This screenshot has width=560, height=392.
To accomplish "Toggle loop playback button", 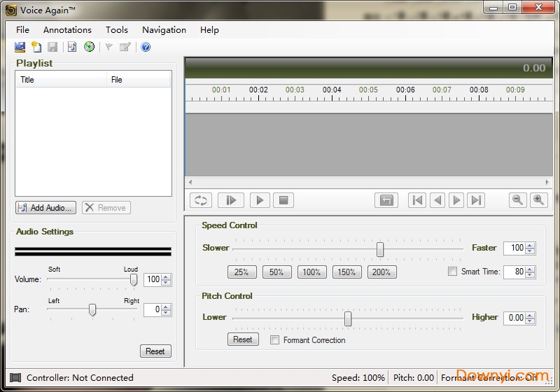I will [201, 200].
